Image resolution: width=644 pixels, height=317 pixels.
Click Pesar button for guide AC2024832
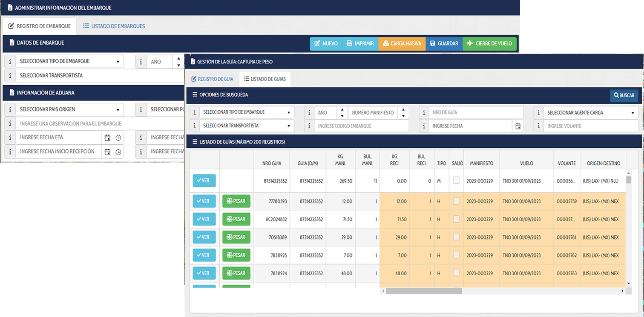coord(236,219)
